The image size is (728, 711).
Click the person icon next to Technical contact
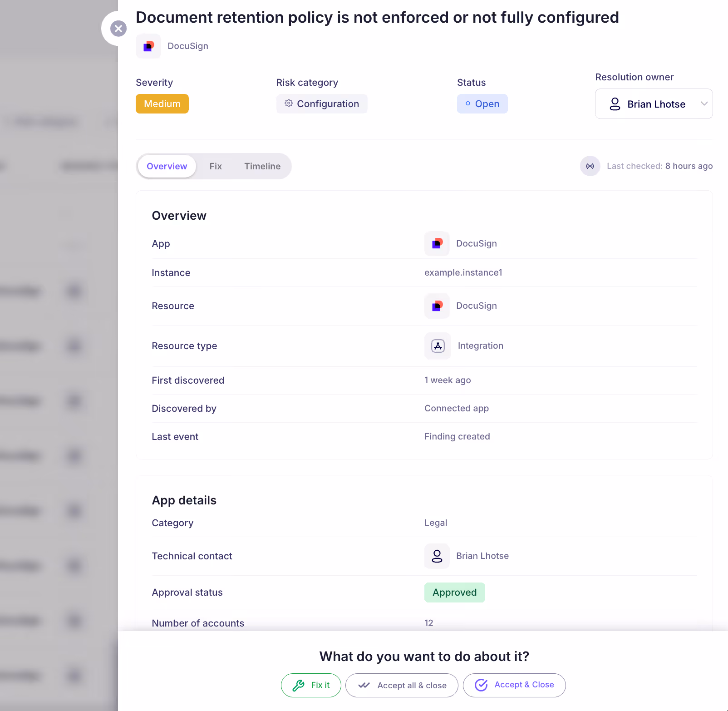pos(437,556)
